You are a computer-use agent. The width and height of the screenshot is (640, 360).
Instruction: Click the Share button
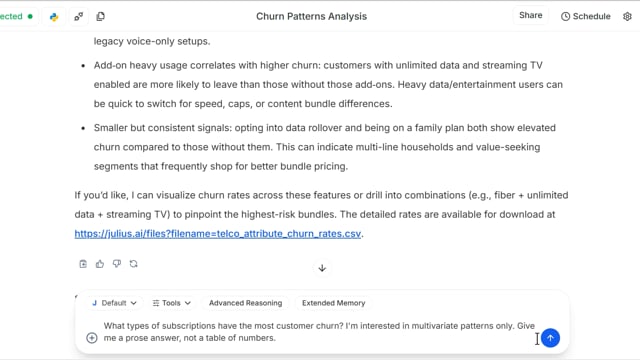tap(531, 16)
